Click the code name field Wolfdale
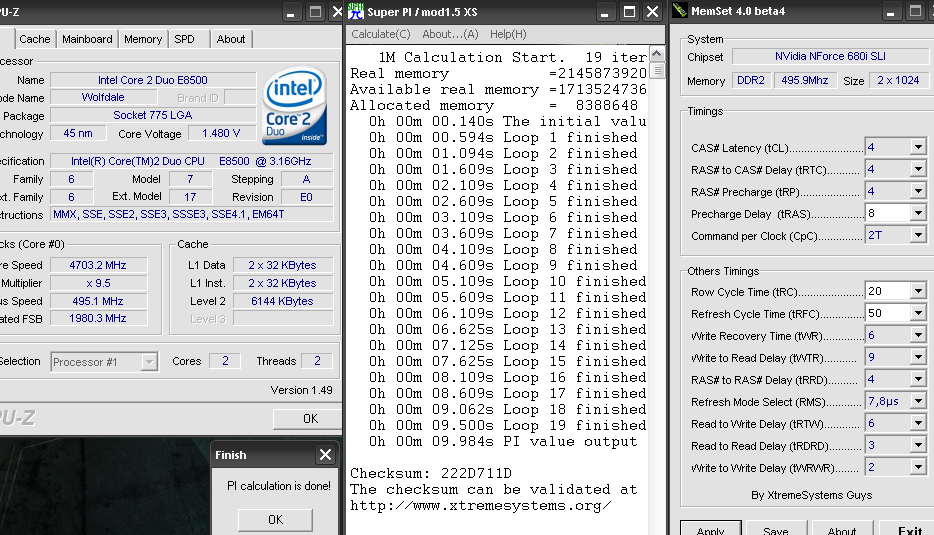This screenshot has width=934, height=535. tap(103, 97)
